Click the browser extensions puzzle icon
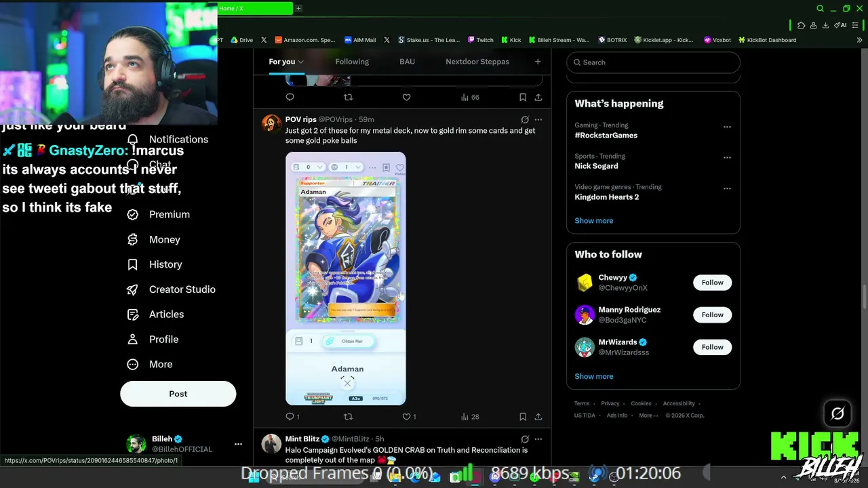Viewport: 868px width, 488px height. click(801, 25)
